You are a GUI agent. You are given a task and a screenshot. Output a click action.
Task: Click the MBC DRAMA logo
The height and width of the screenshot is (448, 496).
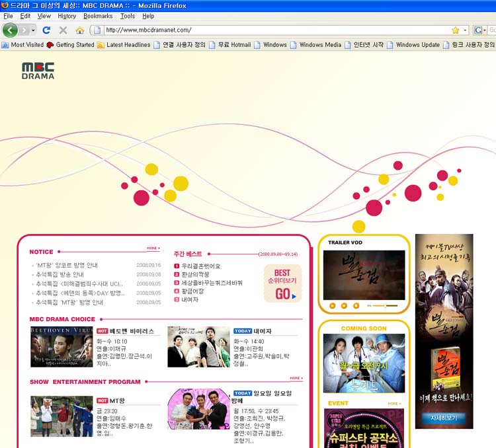click(38, 71)
